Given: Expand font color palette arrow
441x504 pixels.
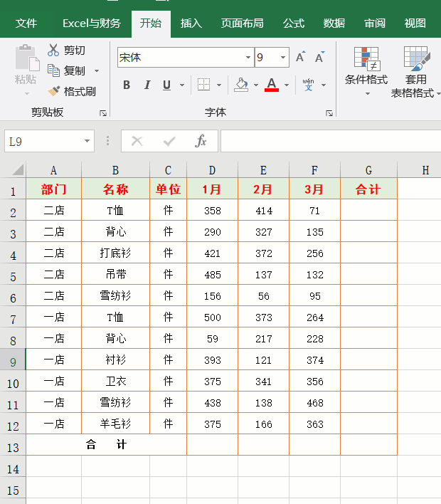Looking at the screenshot, I should pos(287,85).
